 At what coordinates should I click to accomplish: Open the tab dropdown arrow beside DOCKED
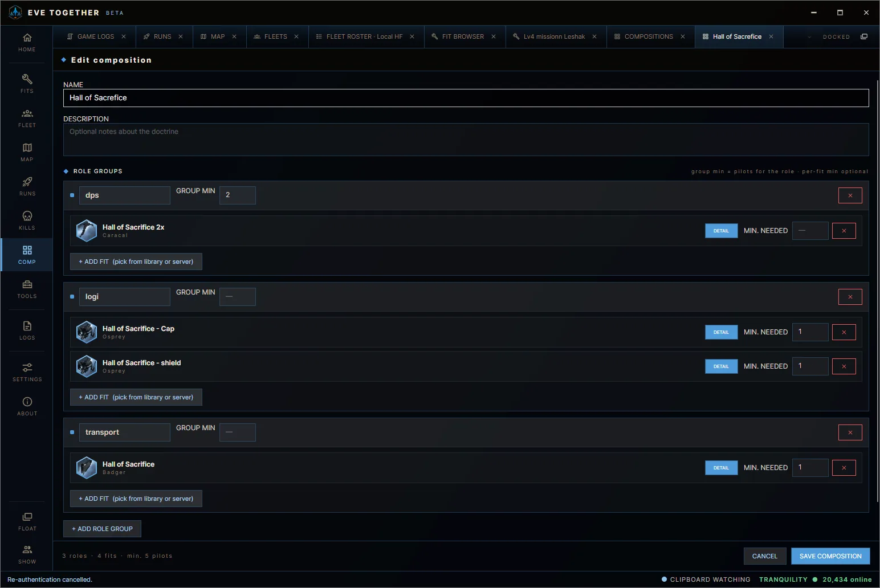point(809,37)
